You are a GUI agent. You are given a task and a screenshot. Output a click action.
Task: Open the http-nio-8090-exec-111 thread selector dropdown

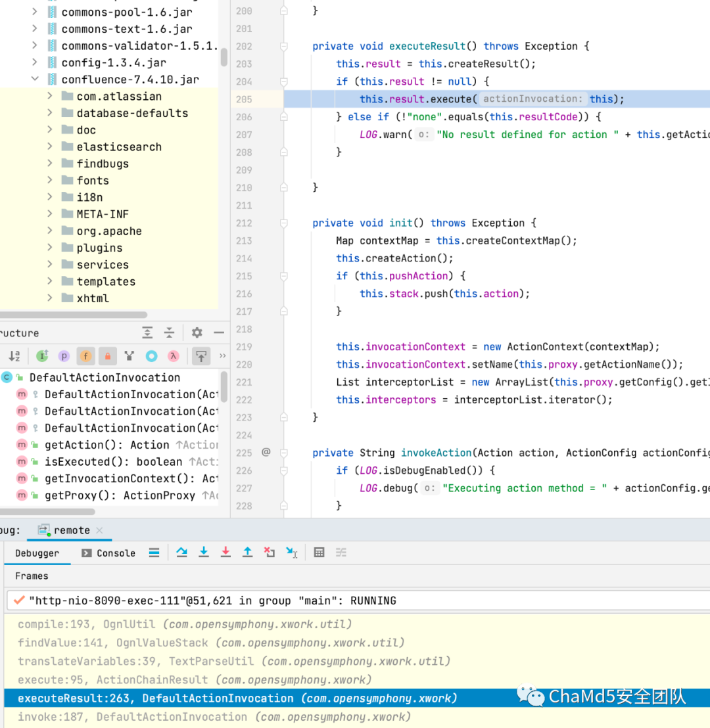358,601
